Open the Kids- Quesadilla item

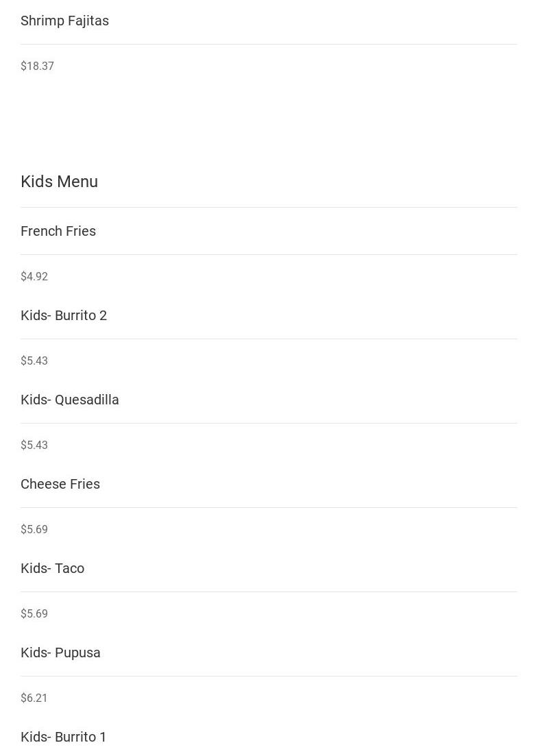point(70,400)
